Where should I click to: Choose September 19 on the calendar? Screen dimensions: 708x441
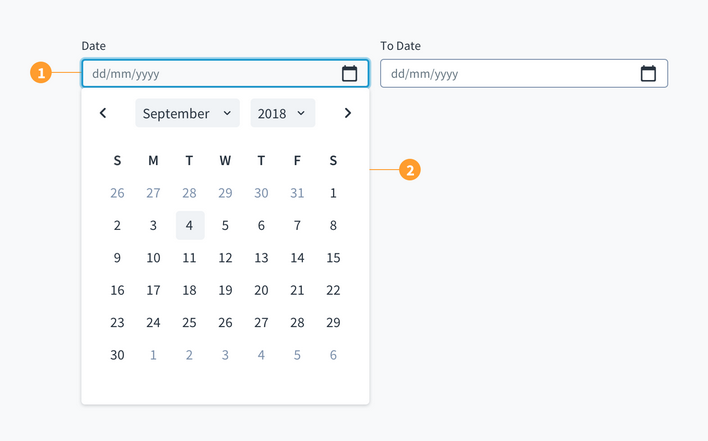(x=225, y=290)
